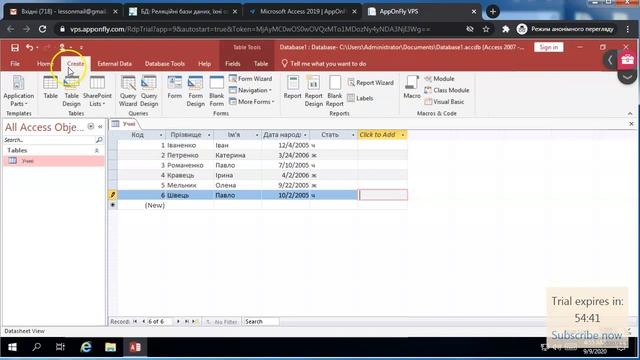Click the Undo arrow icon
This screenshot has height=360, width=640.
(x=29, y=47)
